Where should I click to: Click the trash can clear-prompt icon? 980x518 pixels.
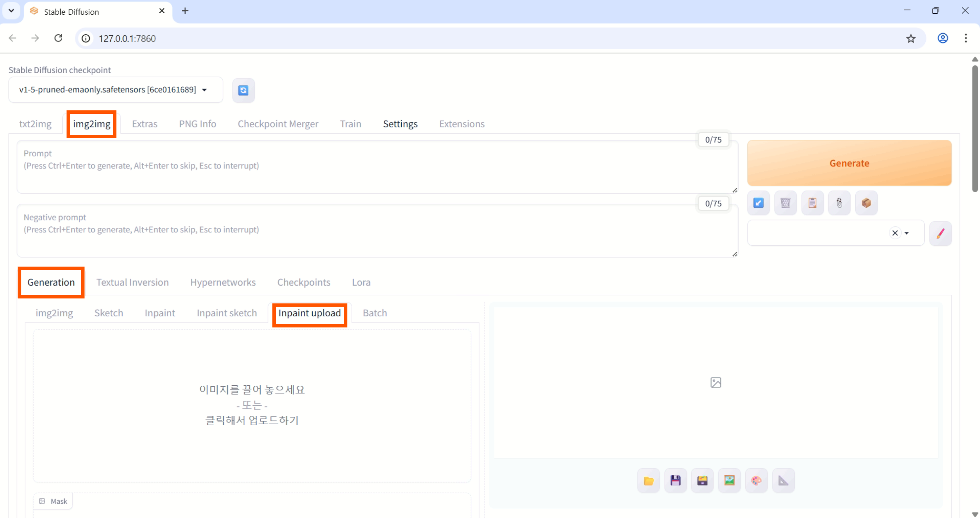[785, 203]
